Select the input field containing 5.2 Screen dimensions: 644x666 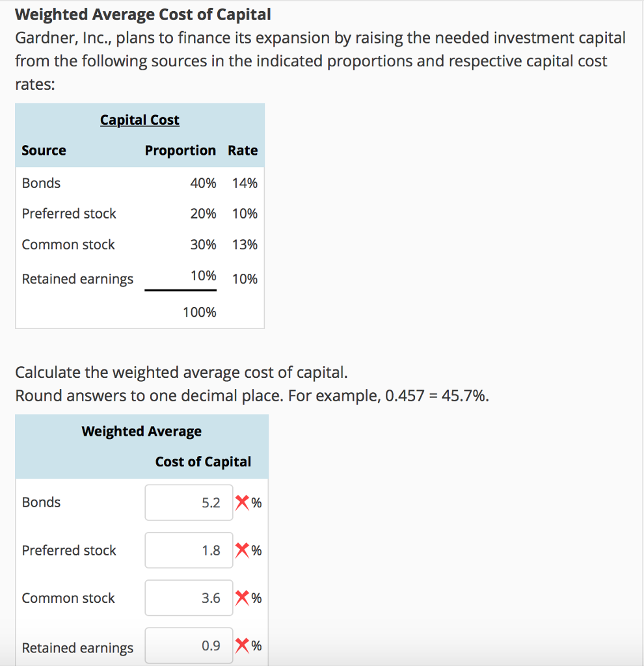click(x=189, y=502)
